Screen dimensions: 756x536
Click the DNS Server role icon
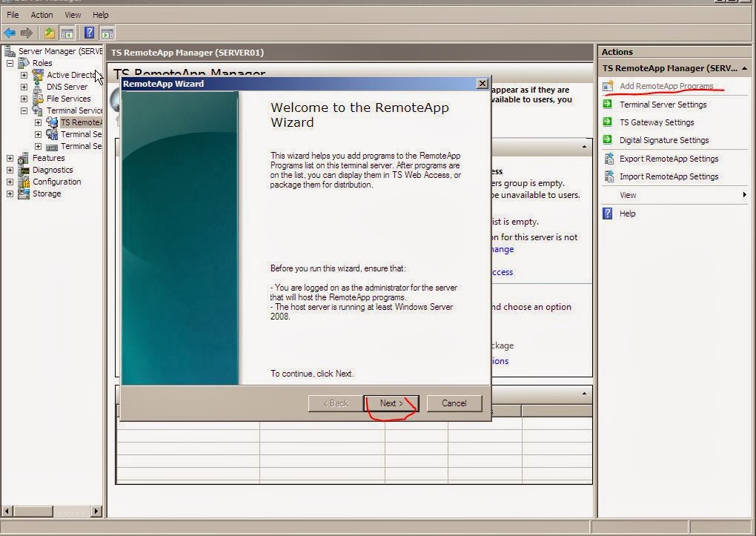tap(38, 87)
